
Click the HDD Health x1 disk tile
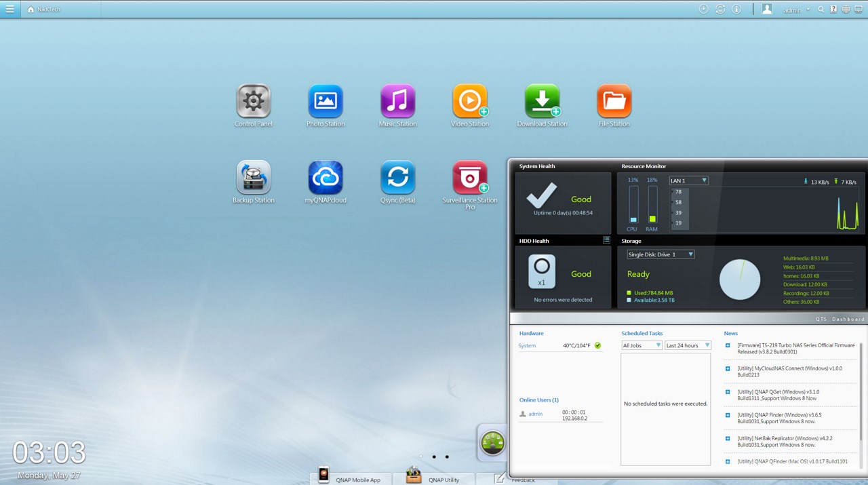(542, 271)
